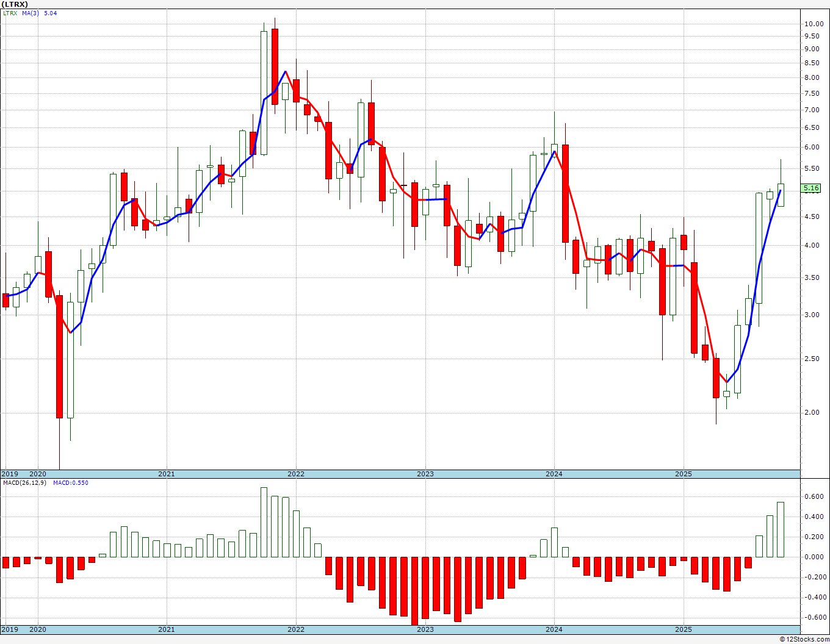Click 2021 on the price chart time axis
Image resolution: width=830 pixels, height=644 pixels.
pyautogui.click(x=167, y=474)
